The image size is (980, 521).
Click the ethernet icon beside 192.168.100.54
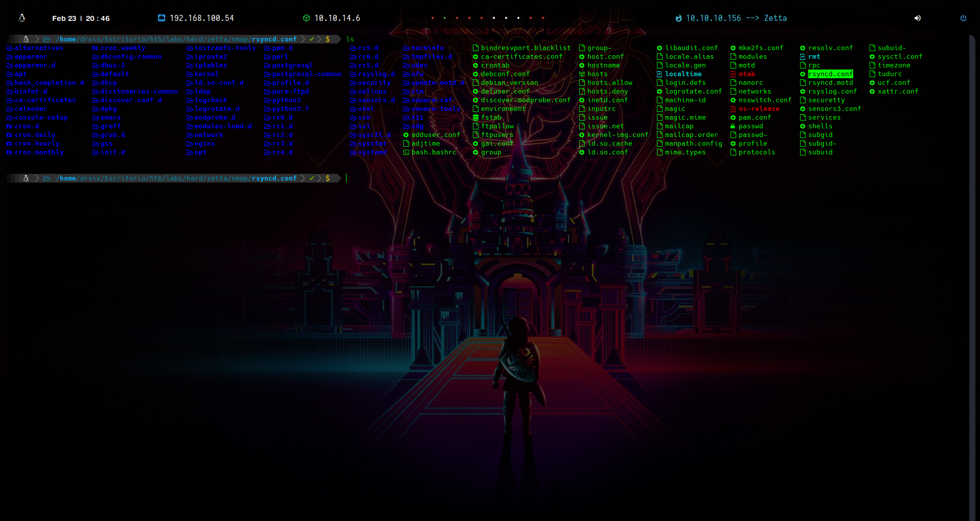click(x=162, y=18)
